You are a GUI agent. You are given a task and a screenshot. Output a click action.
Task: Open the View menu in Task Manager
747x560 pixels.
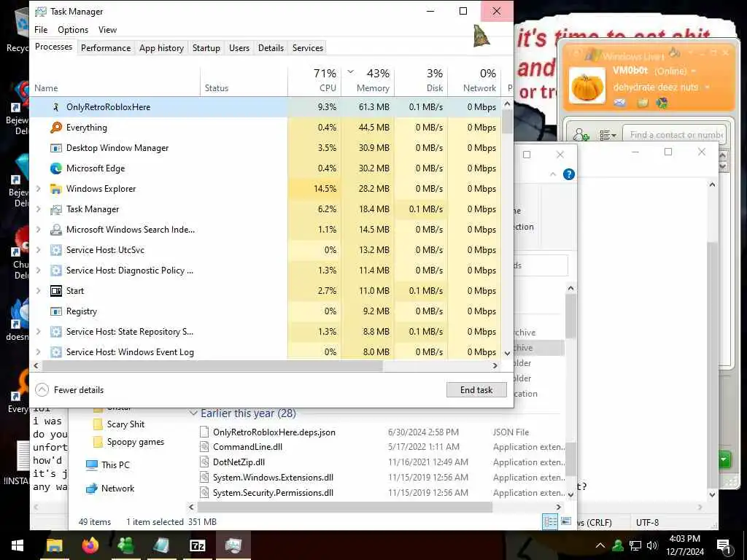click(x=108, y=29)
